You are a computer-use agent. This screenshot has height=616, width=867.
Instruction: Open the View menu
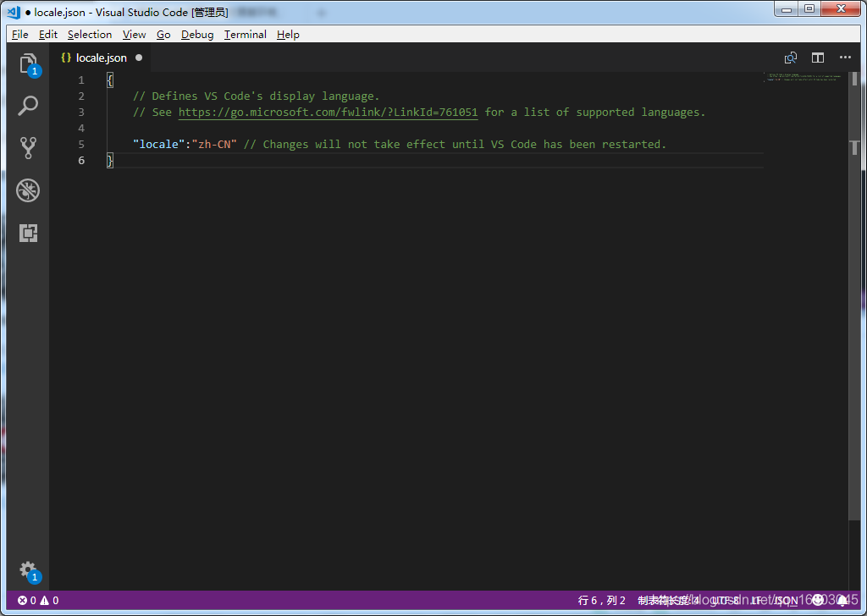point(135,34)
